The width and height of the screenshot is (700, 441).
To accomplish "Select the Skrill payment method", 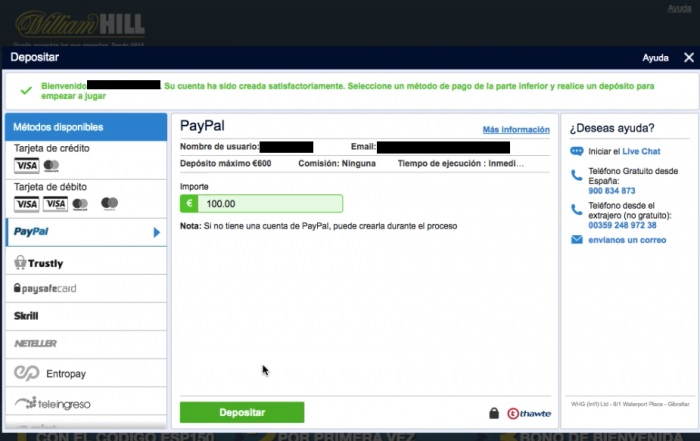I will 86,316.
